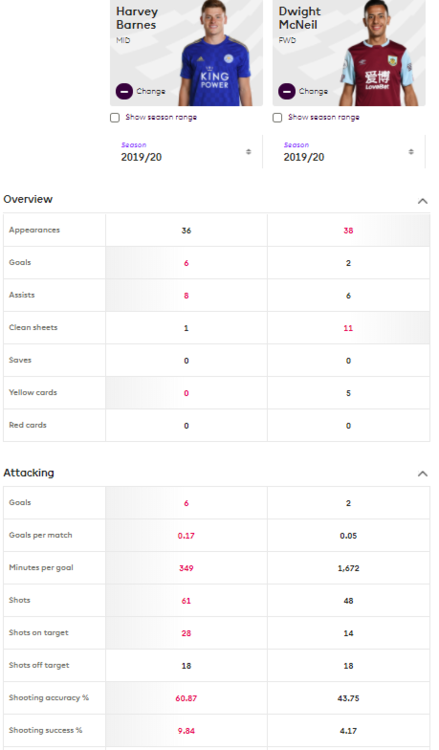Screen dimensions: 439x750
Task: Click the Overview section heading
Action: (28, 199)
